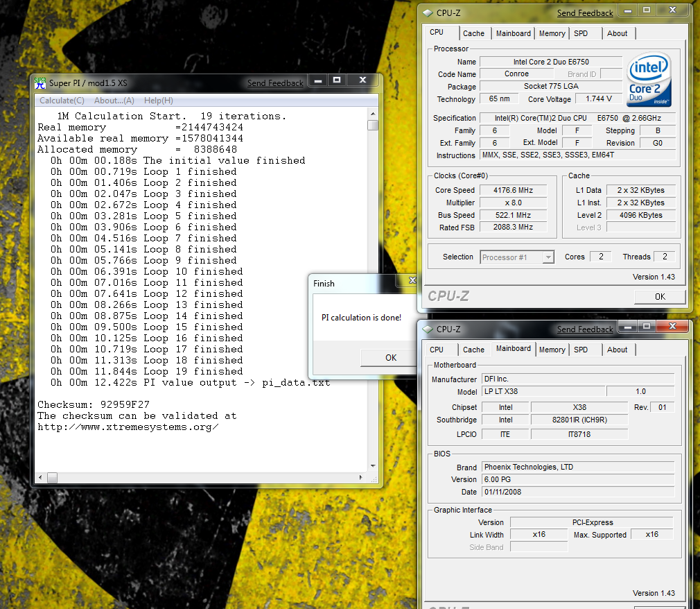Click the Manufacturer field DFI Inc.
Screen dimensions: 700x609
click(x=578, y=379)
